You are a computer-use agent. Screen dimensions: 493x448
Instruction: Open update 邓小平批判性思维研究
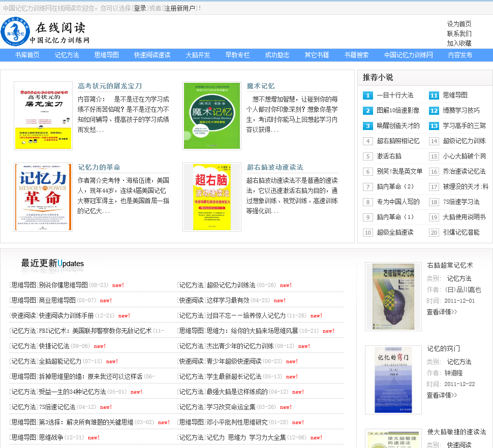pyautogui.click(x=237, y=422)
